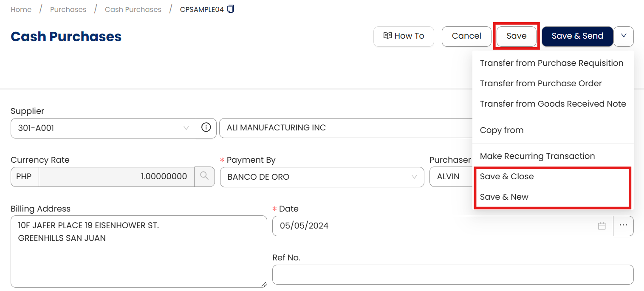The image size is (644, 291).
Task: Open the How To guide button
Action: (404, 36)
